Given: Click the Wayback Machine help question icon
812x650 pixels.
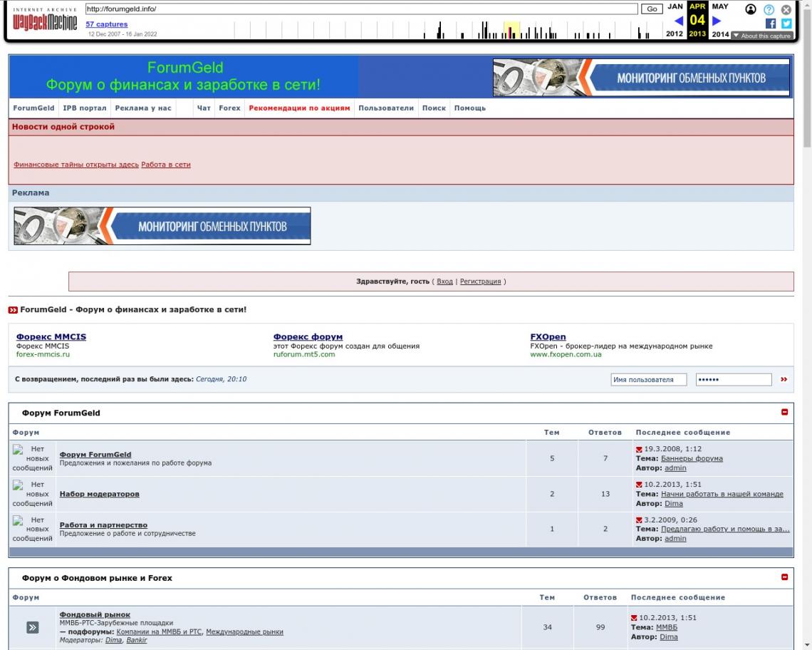Looking at the screenshot, I should [769, 9].
